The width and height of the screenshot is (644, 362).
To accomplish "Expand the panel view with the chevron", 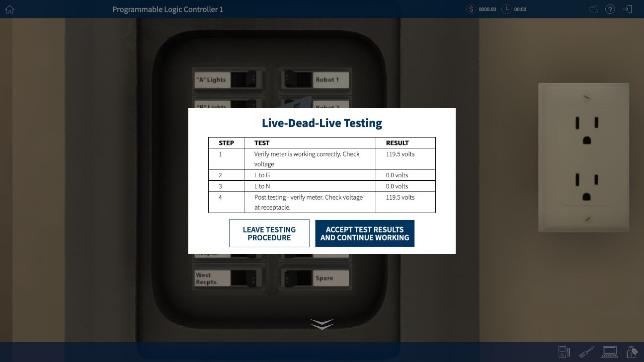I will (322, 323).
